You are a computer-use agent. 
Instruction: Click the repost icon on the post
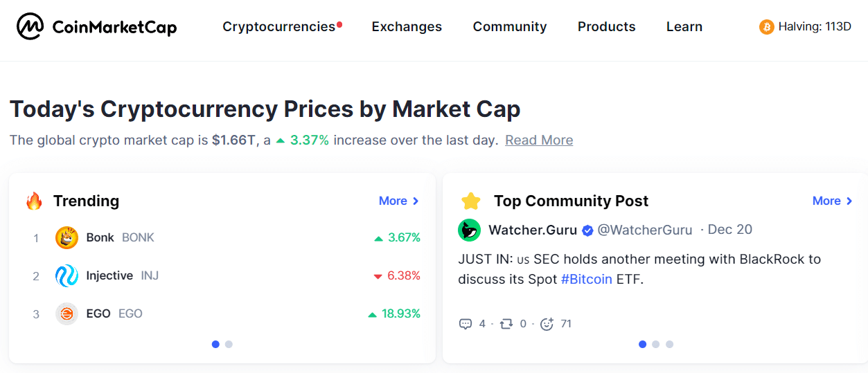506,324
